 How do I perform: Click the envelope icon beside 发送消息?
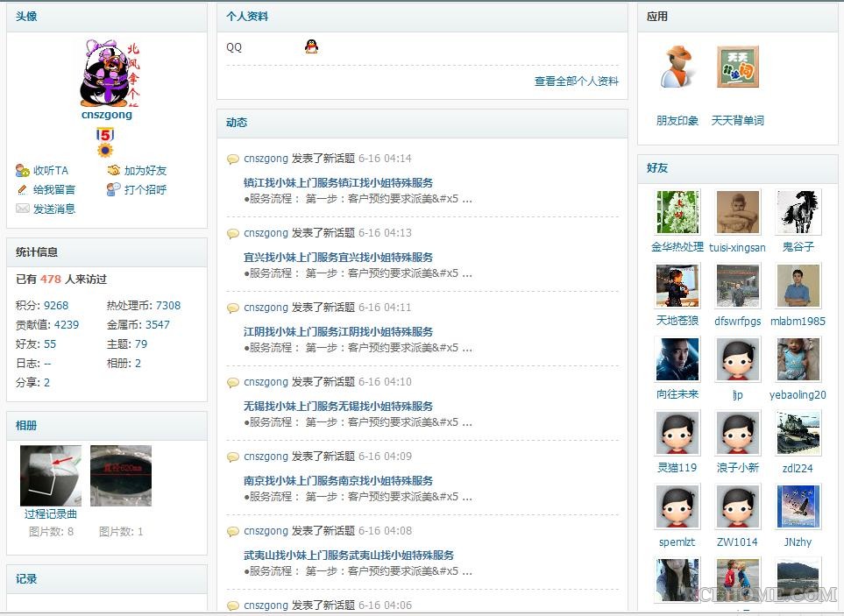[x=23, y=209]
